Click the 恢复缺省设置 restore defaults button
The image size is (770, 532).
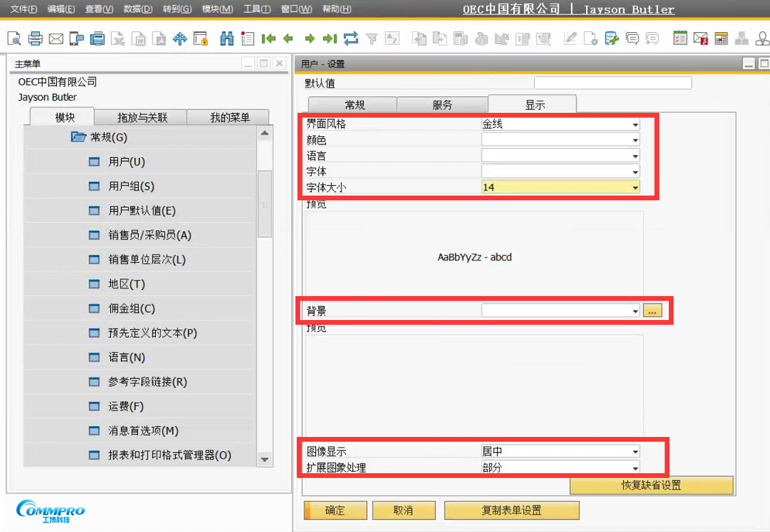pyautogui.click(x=651, y=486)
